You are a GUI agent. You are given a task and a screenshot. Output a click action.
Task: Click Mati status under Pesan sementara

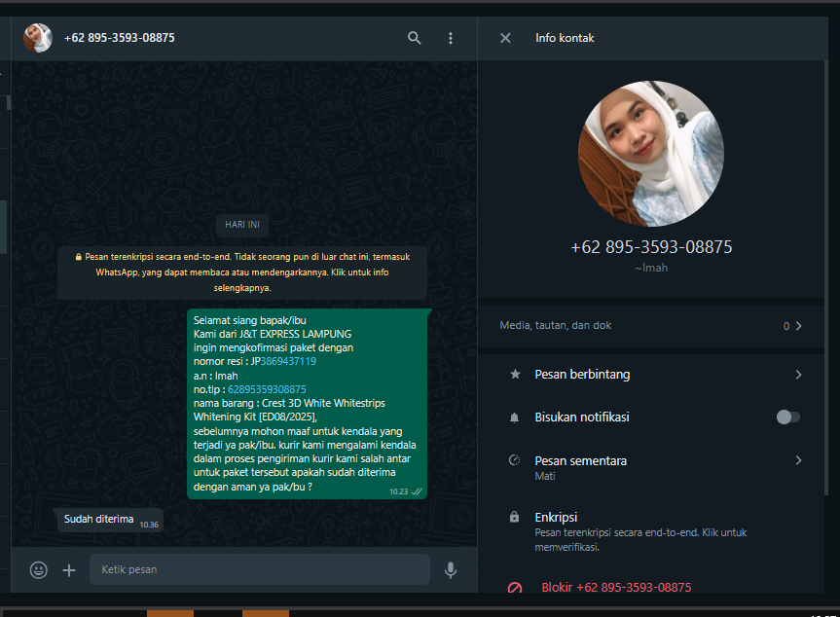545,476
